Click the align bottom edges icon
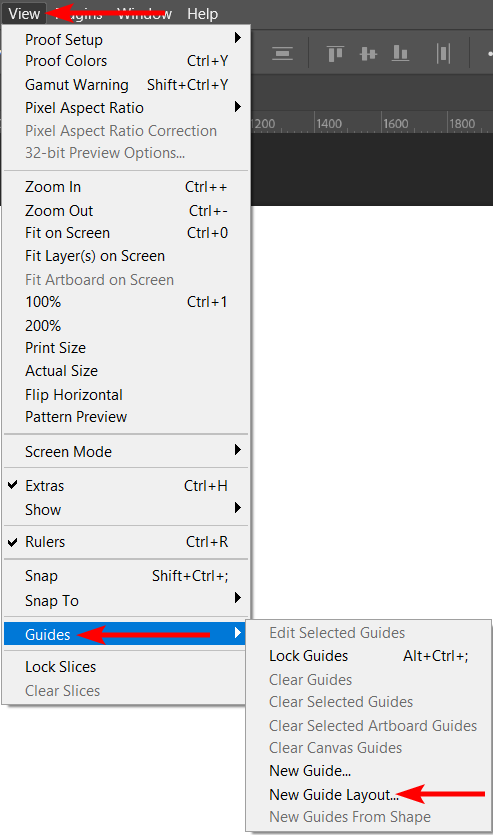 point(400,54)
